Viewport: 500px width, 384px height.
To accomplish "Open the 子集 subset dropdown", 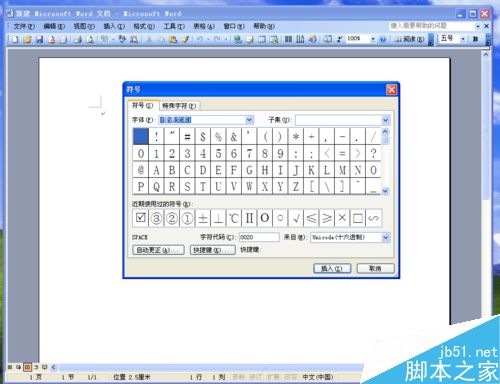I will pyautogui.click(x=386, y=120).
